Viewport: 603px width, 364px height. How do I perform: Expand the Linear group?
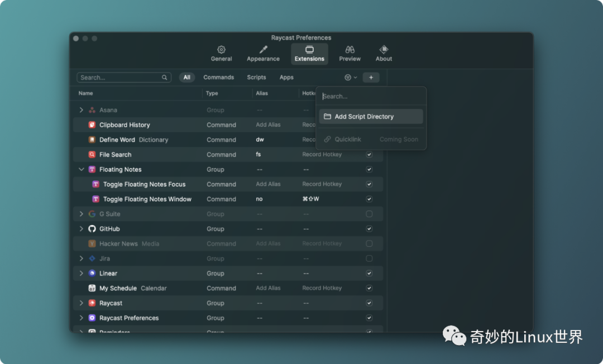81,274
